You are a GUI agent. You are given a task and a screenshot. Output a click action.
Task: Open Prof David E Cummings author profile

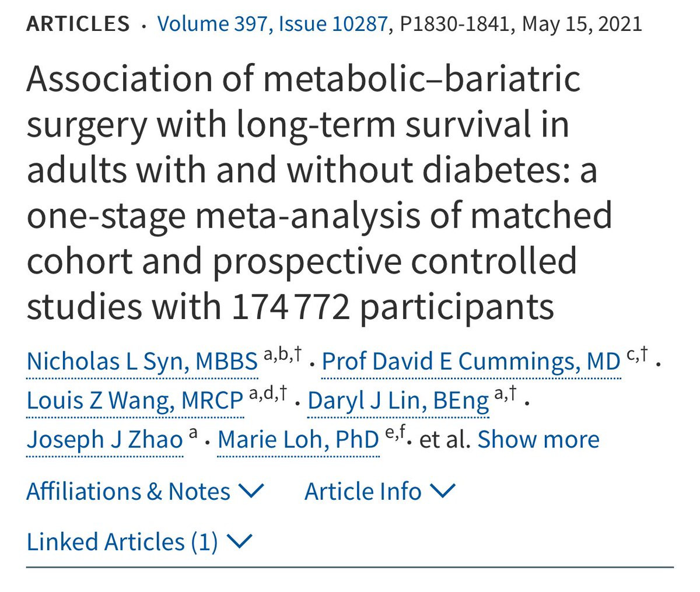(471, 362)
